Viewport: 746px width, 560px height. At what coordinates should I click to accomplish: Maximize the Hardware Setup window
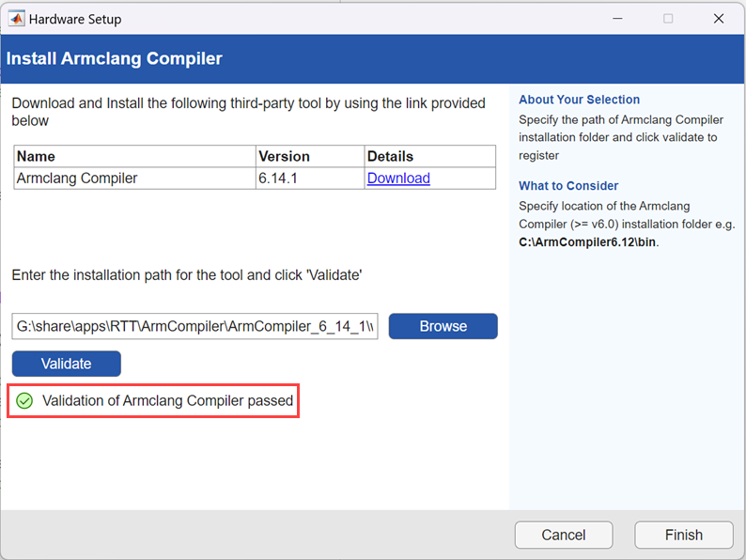pos(668,18)
